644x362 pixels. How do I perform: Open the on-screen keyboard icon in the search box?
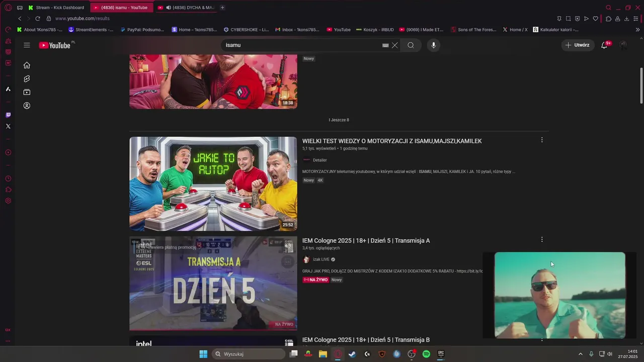pyautogui.click(x=385, y=45)
